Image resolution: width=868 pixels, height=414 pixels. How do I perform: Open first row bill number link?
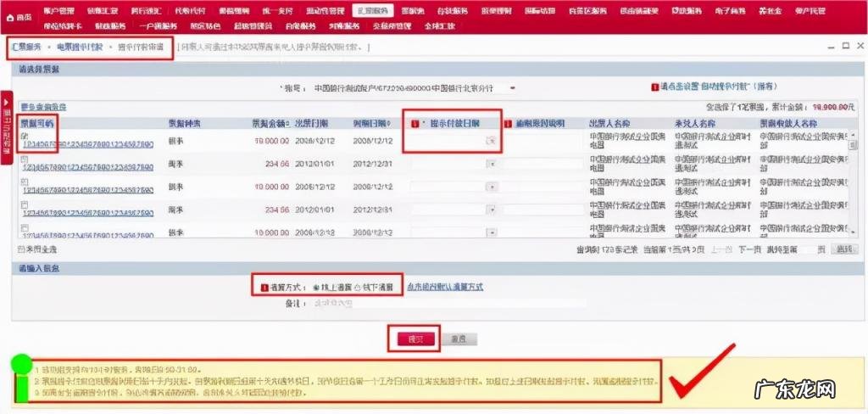(x=88, y=144)
